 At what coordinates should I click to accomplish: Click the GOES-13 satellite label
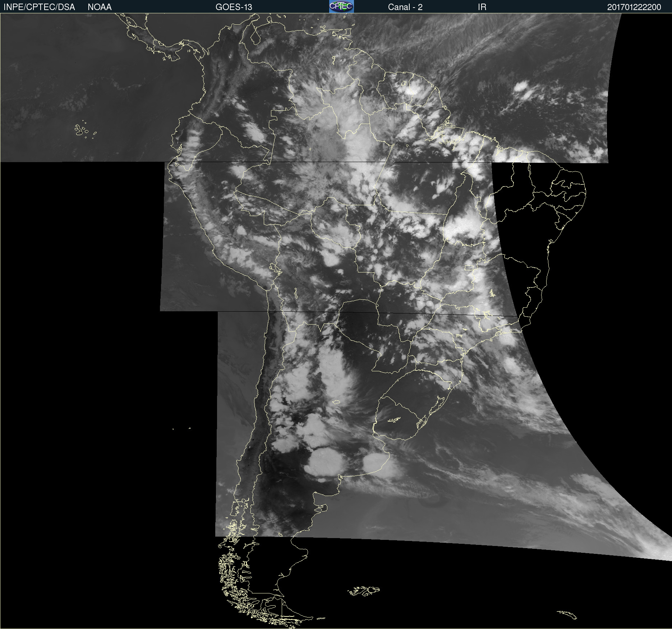[x=234, y=7]
